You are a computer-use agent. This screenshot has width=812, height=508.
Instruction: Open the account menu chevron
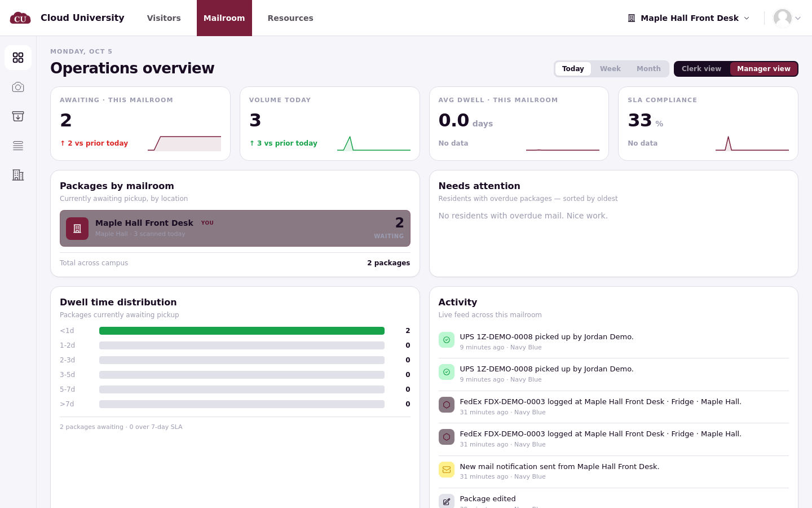798,18
